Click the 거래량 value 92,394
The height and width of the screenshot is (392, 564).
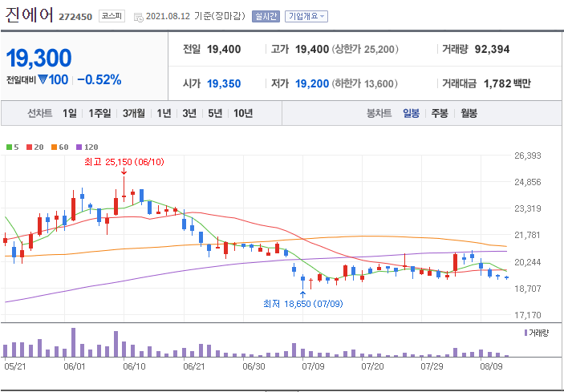click(492, 49)
